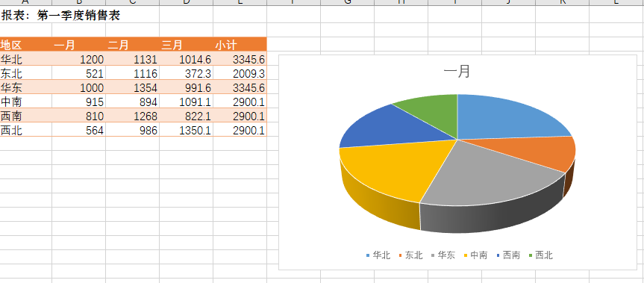Select the 一月 table header cell
Viewport: 644px width, 283px height.
[x=79, y=44]
